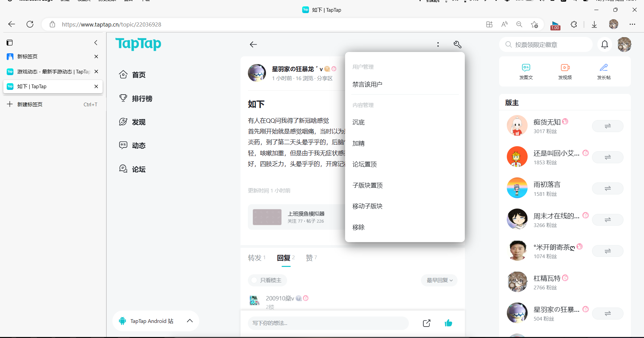Click the reply box 写下你的想法
The width and height of the screenshot is (644, 338).
(x=328, y=323)
